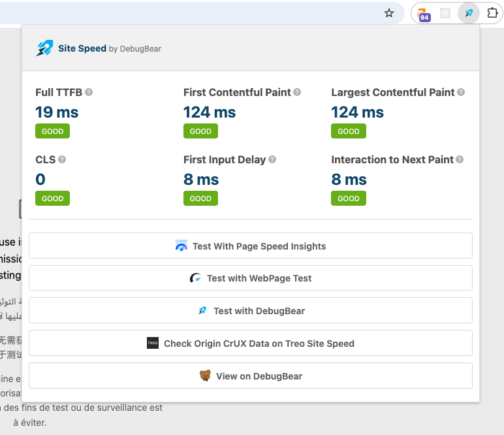Select the Largest Contentful Paint 124 ms value

pos(357,112)
